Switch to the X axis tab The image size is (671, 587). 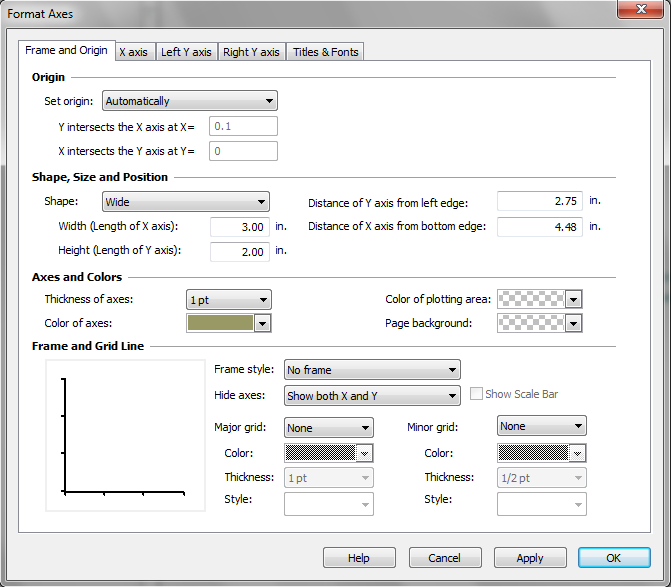point(133,52)
